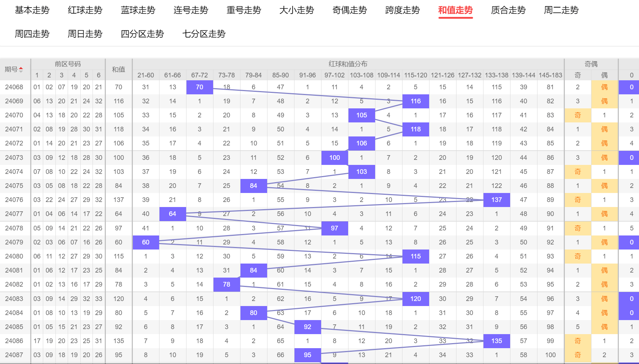639x364 pixels.
Task: Click the 97-102 range column header
Action: tap(334, 75)
